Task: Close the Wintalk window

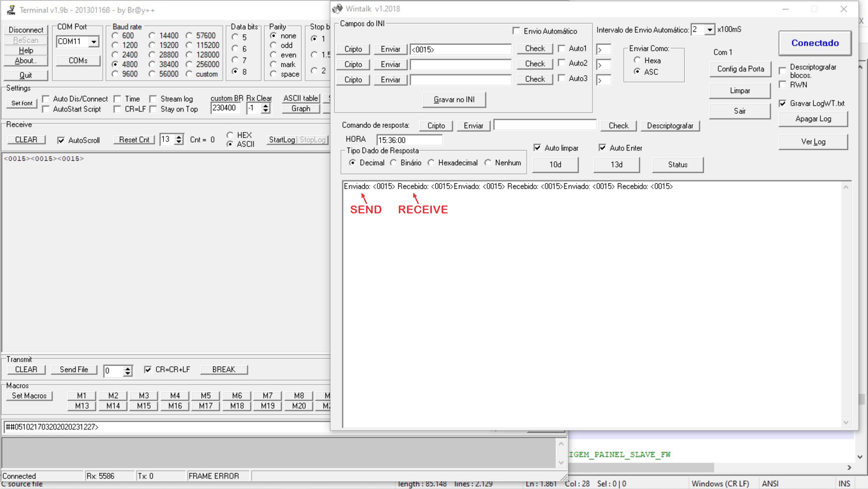Action: pyautogui.click(x=843, y=9)
